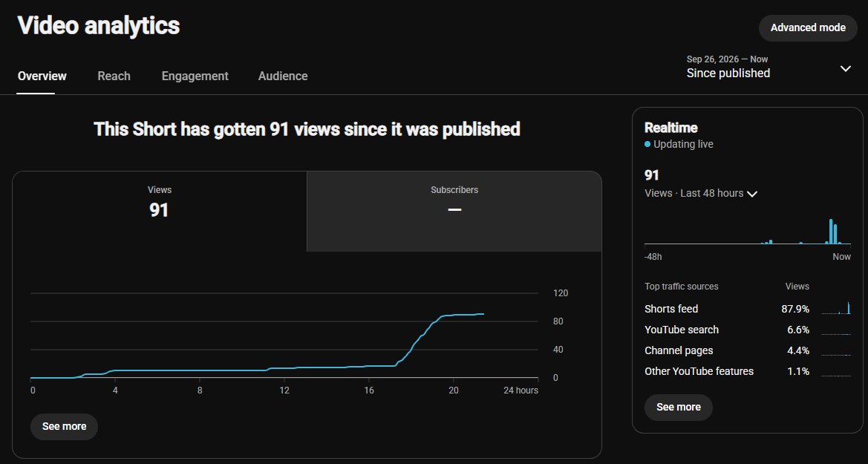
Task: Expand the Views Last 48 hours dropdown
Action: [701, 193]
